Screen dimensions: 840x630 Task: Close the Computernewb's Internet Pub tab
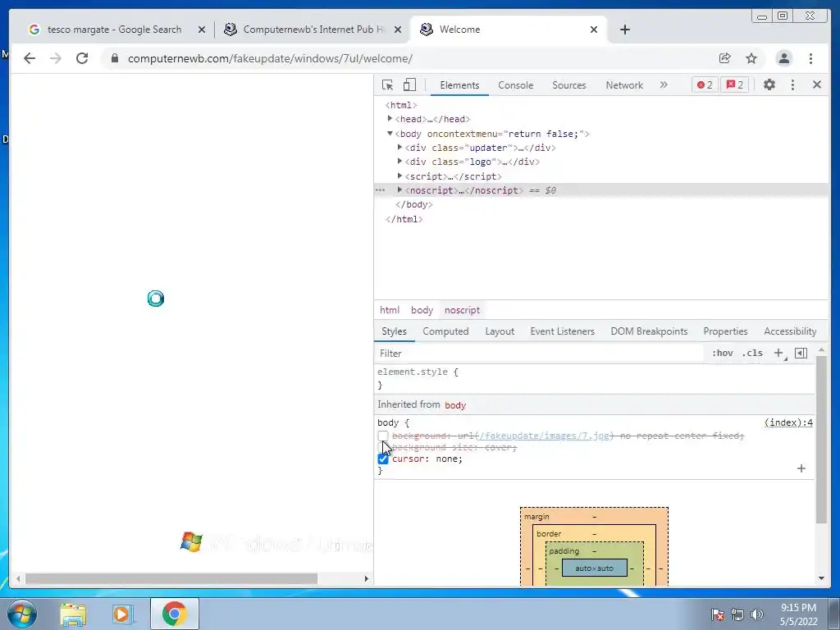(398, 30)
